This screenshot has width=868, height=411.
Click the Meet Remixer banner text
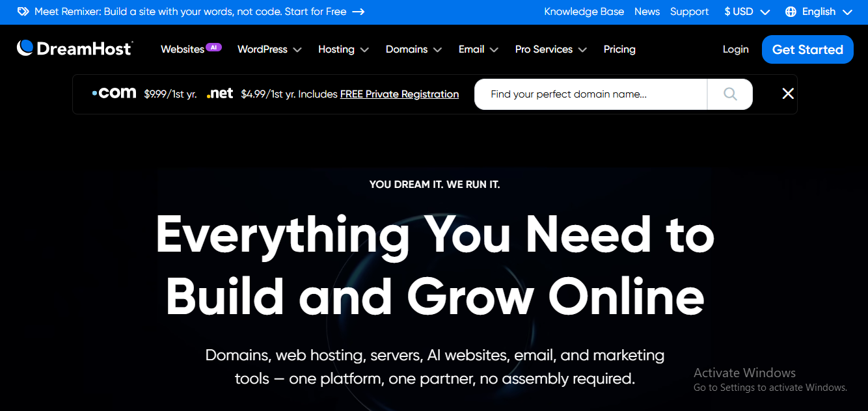click(190, 12)
